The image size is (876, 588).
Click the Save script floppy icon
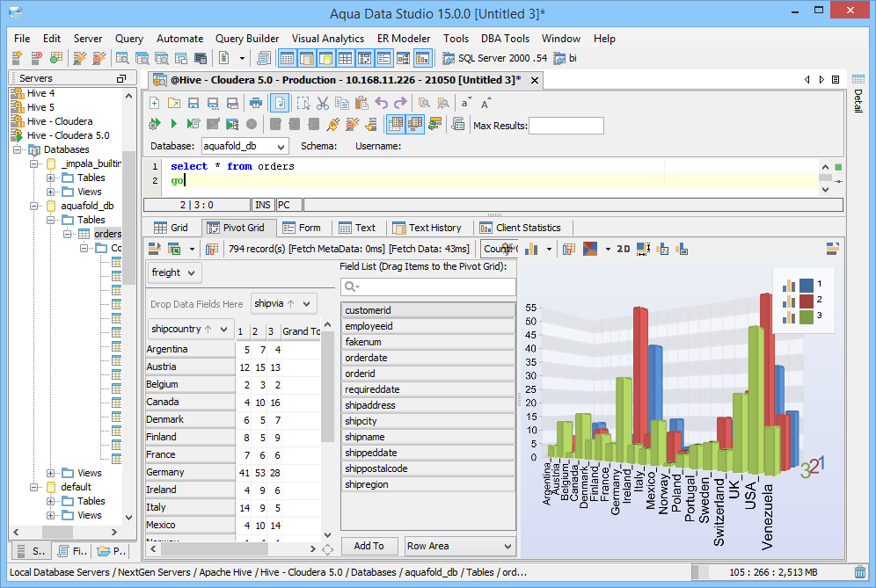pyautogui.click(x=193, y=104)
